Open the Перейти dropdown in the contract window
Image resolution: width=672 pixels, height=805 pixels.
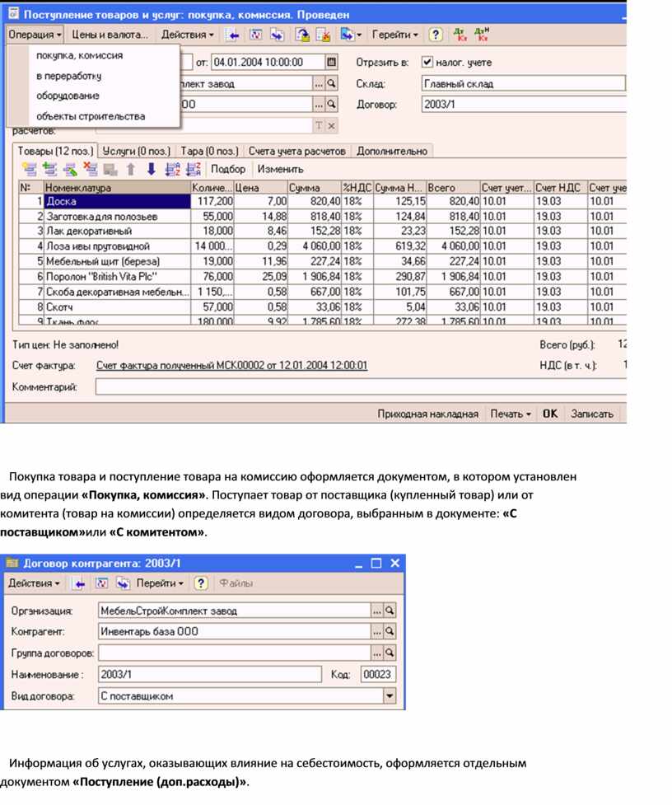point(160,583)
